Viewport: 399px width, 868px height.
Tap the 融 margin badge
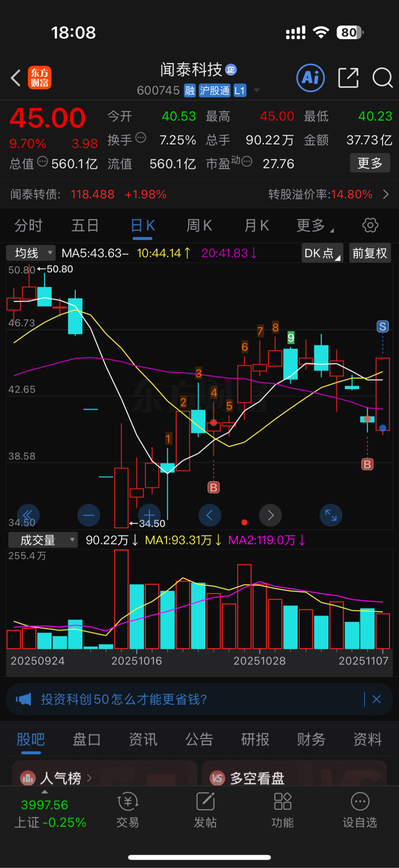click(190, 91)
